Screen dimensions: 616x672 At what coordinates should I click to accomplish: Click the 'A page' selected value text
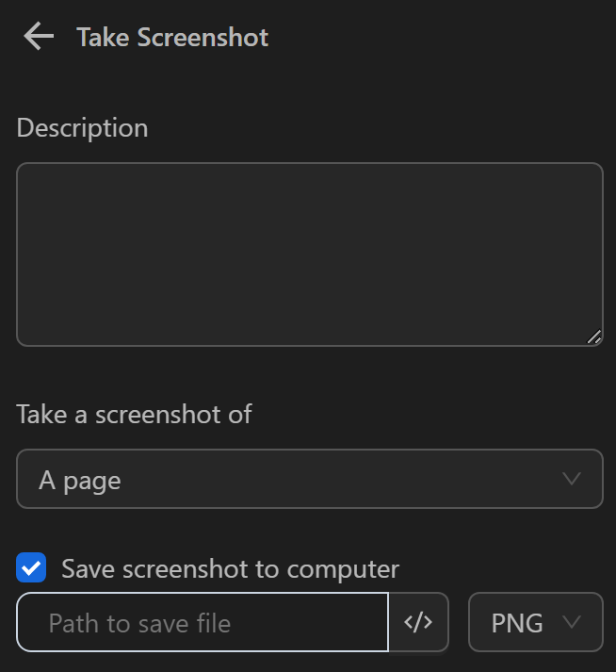[80, 481]
